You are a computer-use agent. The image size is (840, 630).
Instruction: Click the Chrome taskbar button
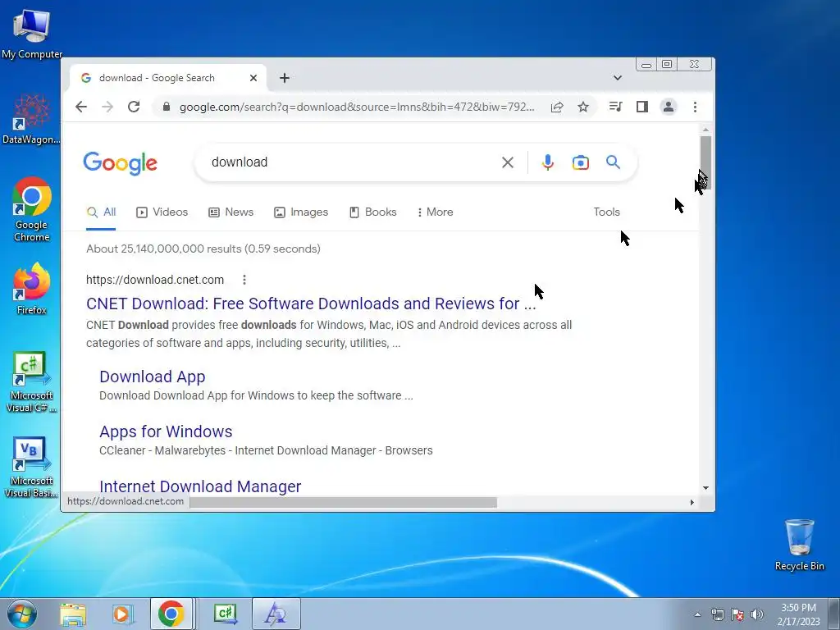point(171,614)
